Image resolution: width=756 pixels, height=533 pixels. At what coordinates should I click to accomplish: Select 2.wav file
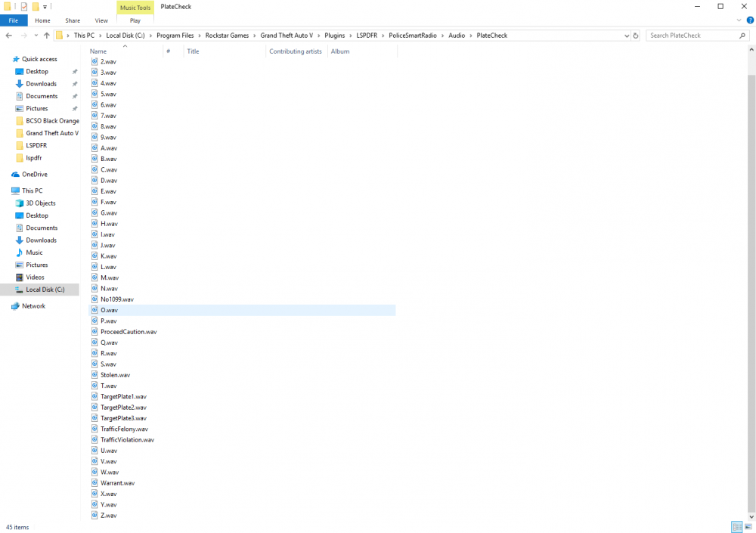[108, 62]
